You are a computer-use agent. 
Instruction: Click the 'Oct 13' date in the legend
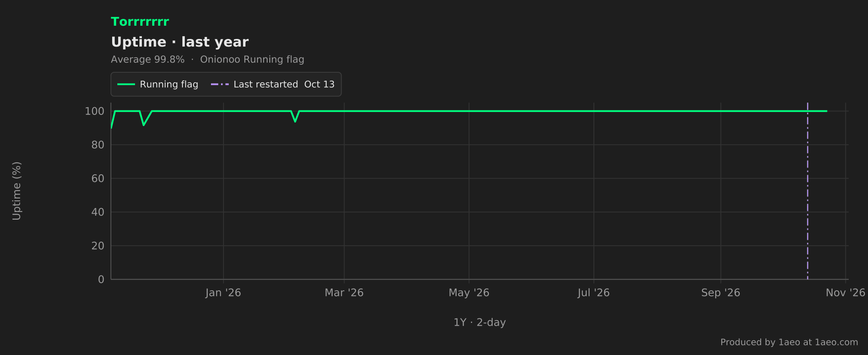[x=319, y=84]
